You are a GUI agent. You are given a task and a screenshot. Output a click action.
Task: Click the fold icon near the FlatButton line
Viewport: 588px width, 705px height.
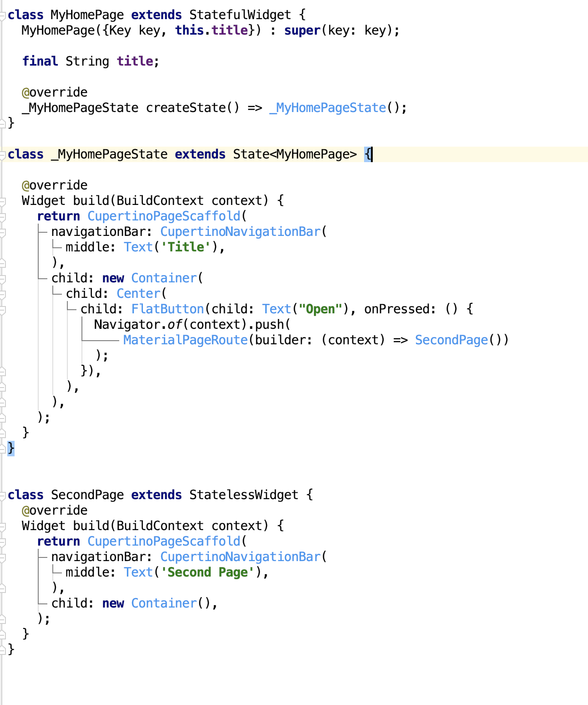(x=2, y=309)
